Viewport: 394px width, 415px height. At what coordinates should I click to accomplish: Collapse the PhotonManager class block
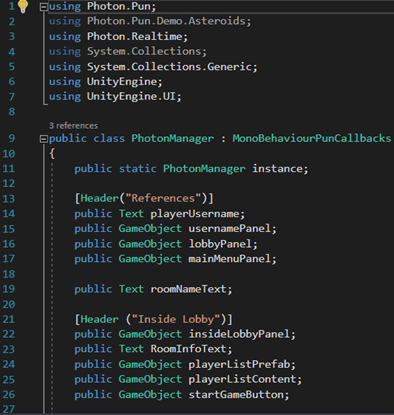[x=43, y=139]
